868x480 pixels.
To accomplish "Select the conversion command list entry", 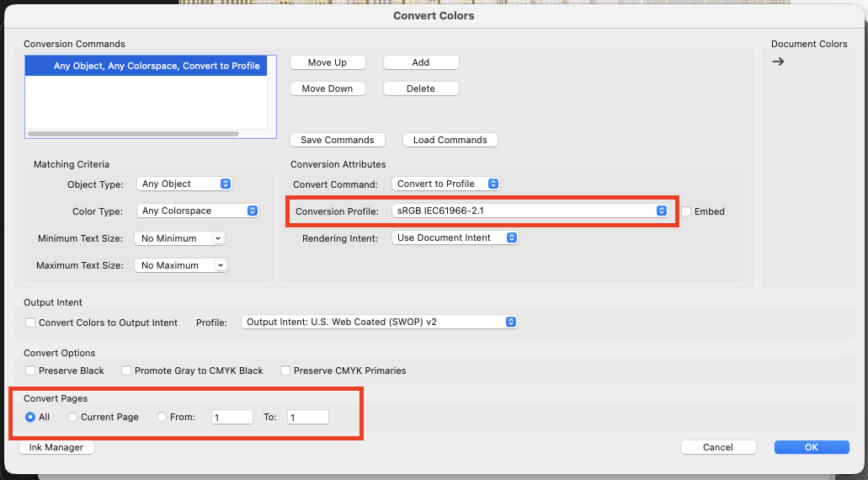I will pos(146,66).
